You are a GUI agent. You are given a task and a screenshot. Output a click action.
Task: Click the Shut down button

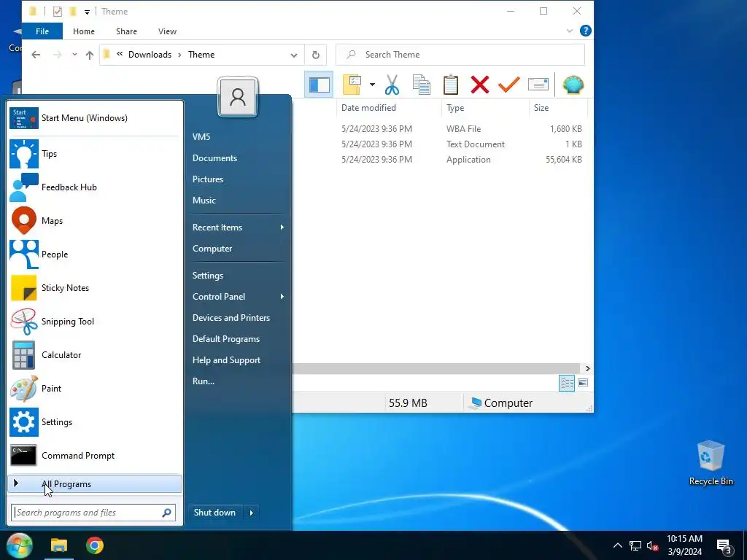click(x=215, y=513)
